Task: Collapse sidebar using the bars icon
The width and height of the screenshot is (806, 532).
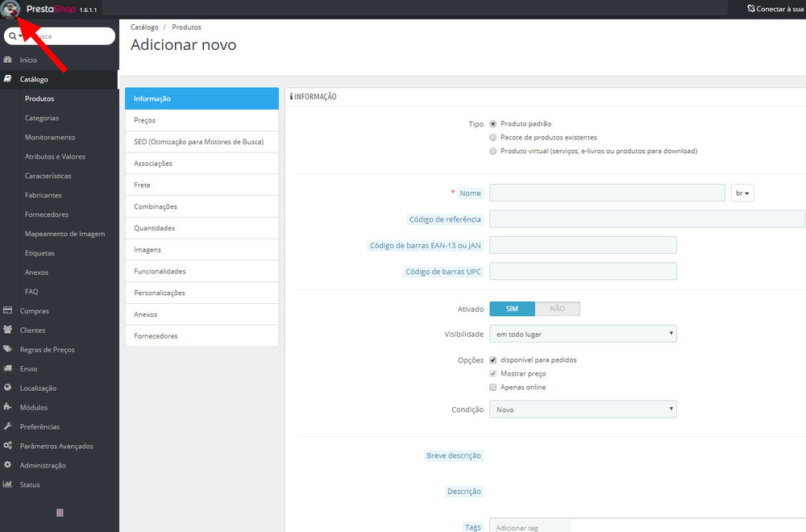Action: (60, 513)
